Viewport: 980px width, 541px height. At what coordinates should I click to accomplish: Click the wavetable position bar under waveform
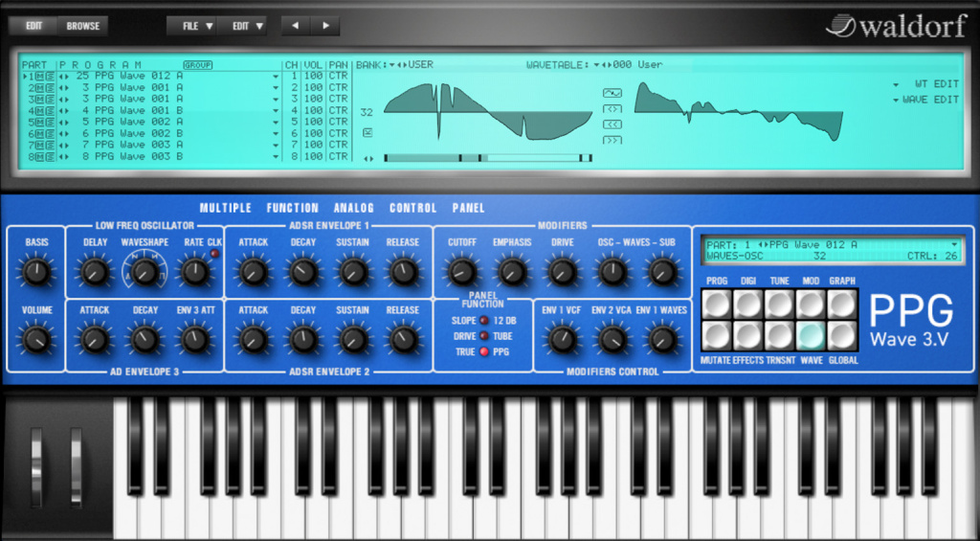pos(488,158)
